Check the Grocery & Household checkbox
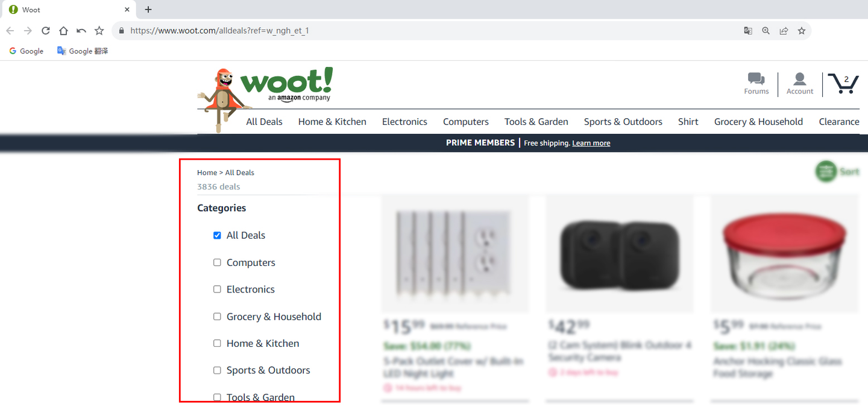The image size is (868, 407). point(217,317)
